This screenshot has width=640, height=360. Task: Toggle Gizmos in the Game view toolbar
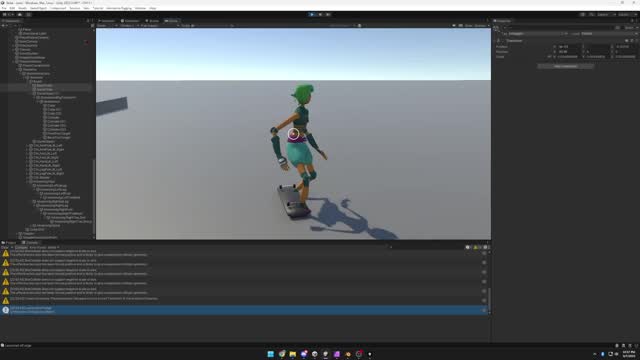coord(481,26)
